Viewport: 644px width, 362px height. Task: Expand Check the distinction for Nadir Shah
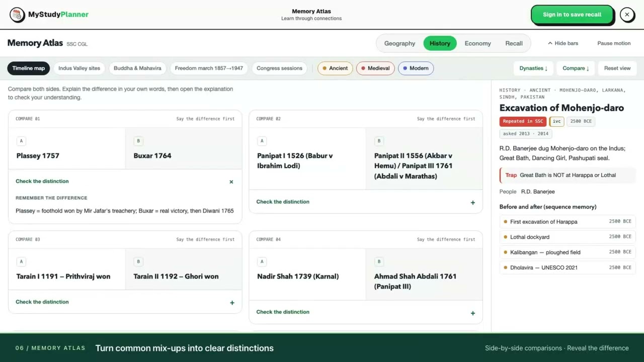pos(366,312)
